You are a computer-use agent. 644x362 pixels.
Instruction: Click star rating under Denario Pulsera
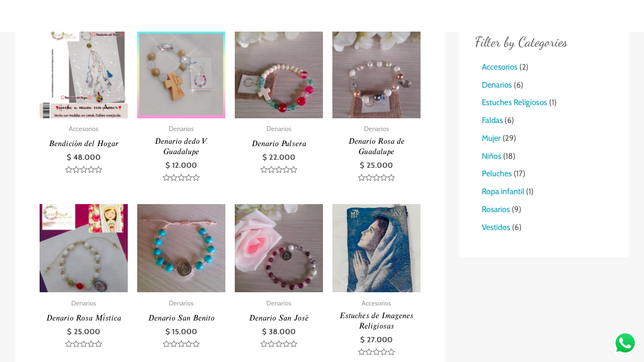(279, 170)
